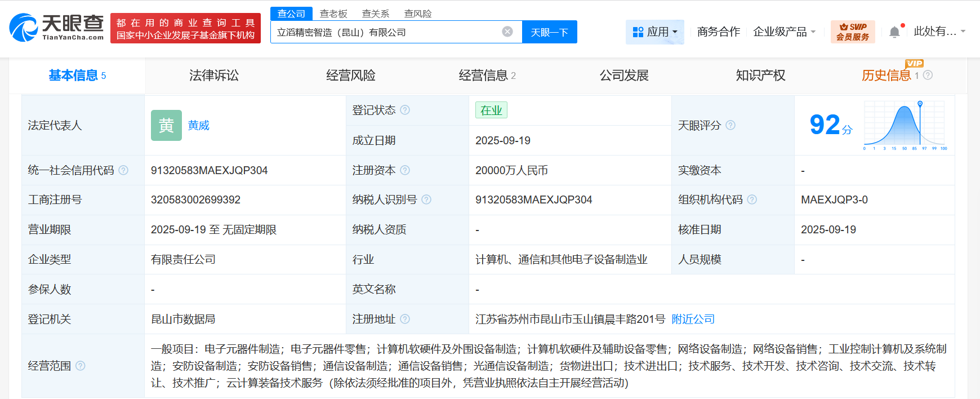The height and width of the screenshot is (399, 980).
Task: Open the 此处有… account dropdown
Action: [939, 32]
